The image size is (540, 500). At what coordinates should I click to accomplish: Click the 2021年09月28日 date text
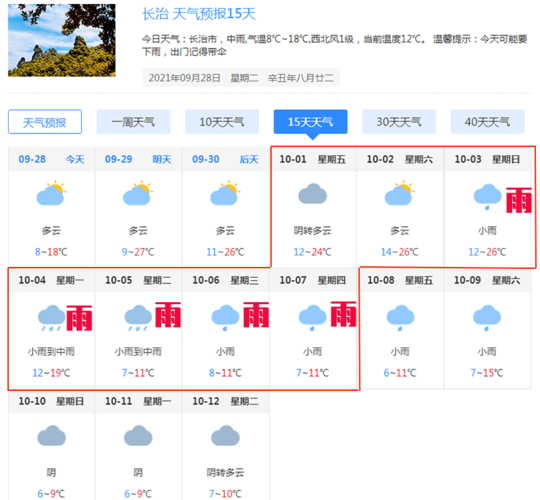pos(185,78)
